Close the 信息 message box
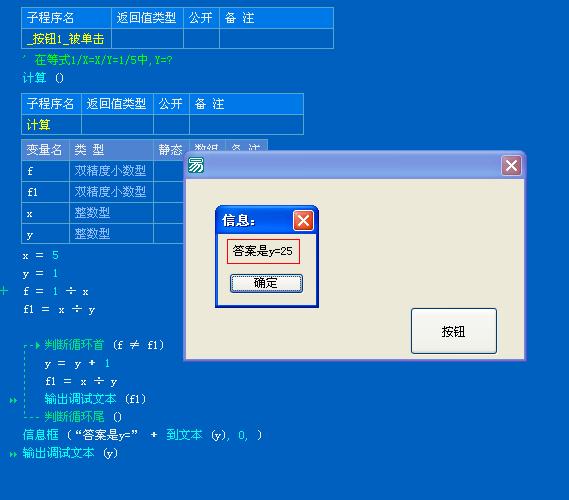The height and width of the screenshot is (500, 569). pos(303,220)
